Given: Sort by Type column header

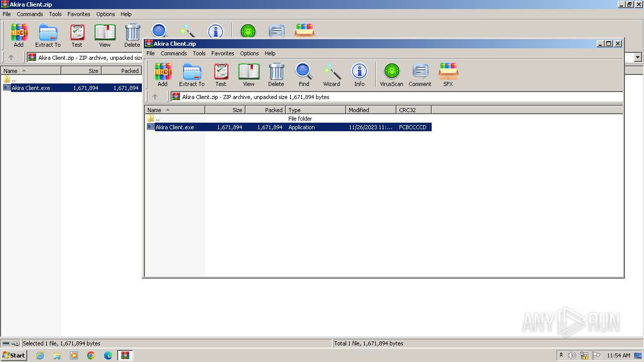Looking at the screenshot, I should pyautogui.click(x=315, y=110).
